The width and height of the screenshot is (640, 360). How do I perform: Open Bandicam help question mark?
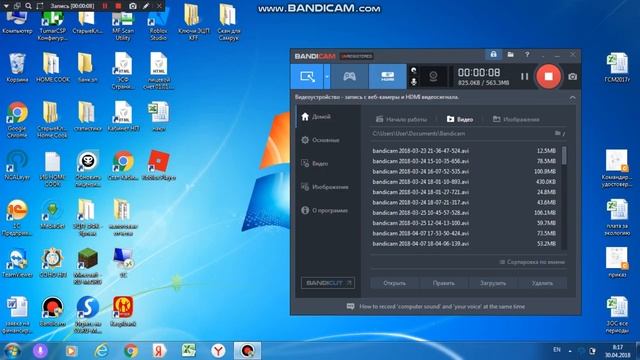[x=527, y=54]
